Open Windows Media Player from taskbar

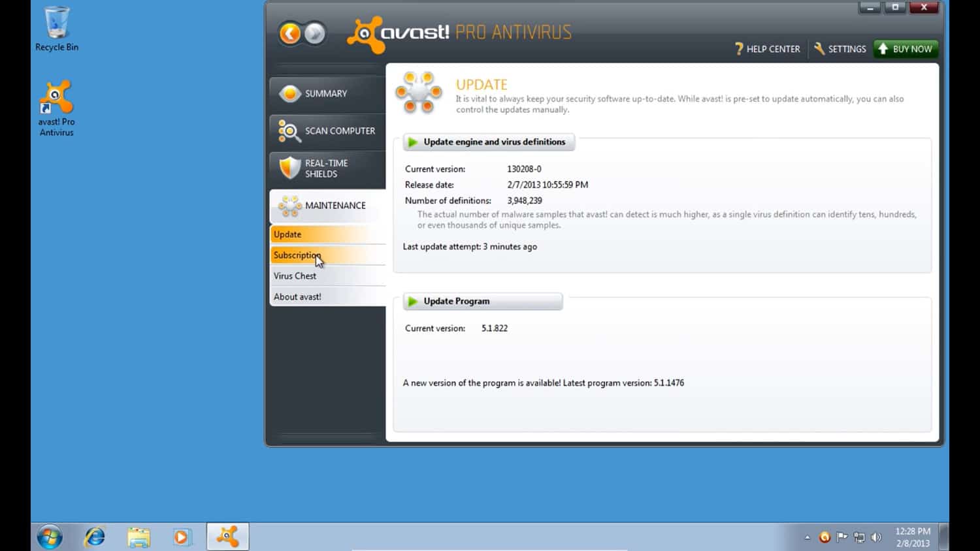pos(182,537)
